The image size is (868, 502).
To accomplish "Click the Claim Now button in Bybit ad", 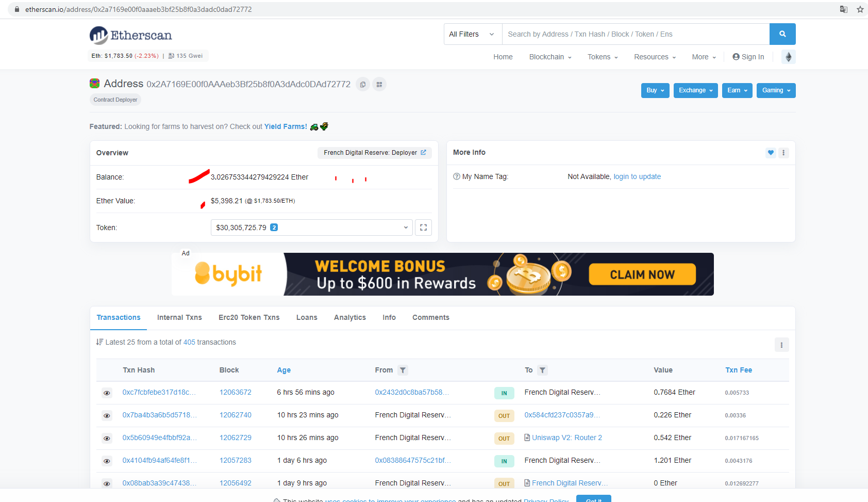I will point(642,274).
